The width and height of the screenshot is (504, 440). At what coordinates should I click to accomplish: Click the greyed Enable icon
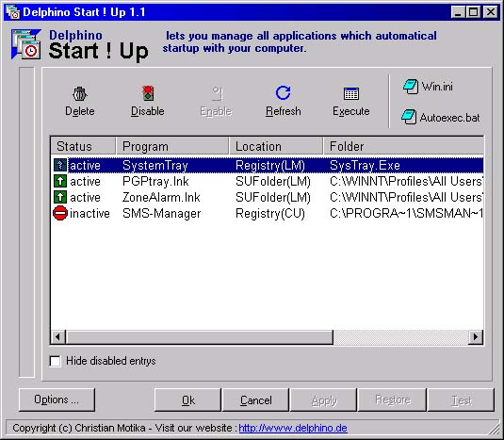pos(217,94)
